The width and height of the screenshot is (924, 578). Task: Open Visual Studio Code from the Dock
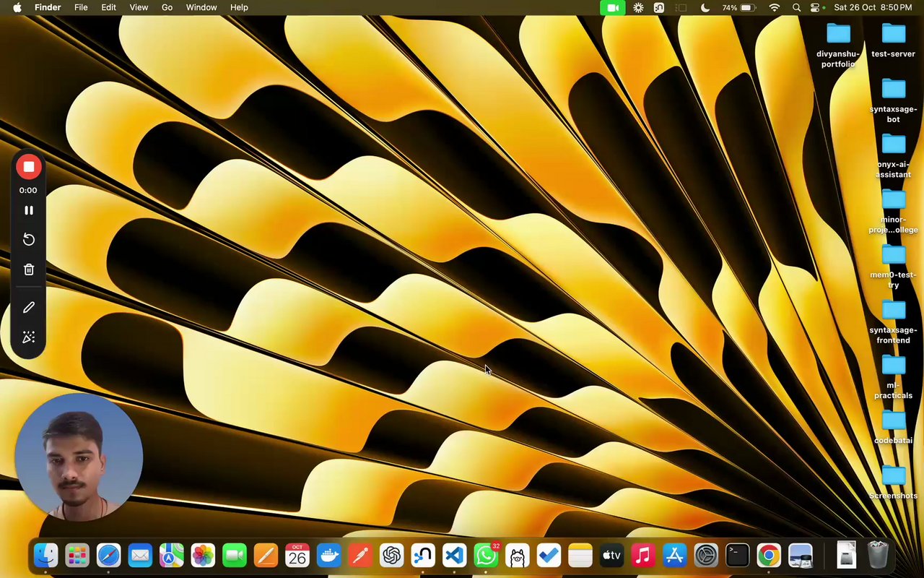(454, 555)
